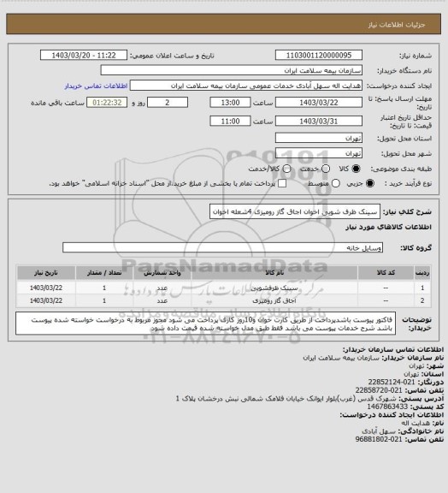Click the delivery province field تهران
The height and width of the screenshot is (493, 448).
point(319,138)
